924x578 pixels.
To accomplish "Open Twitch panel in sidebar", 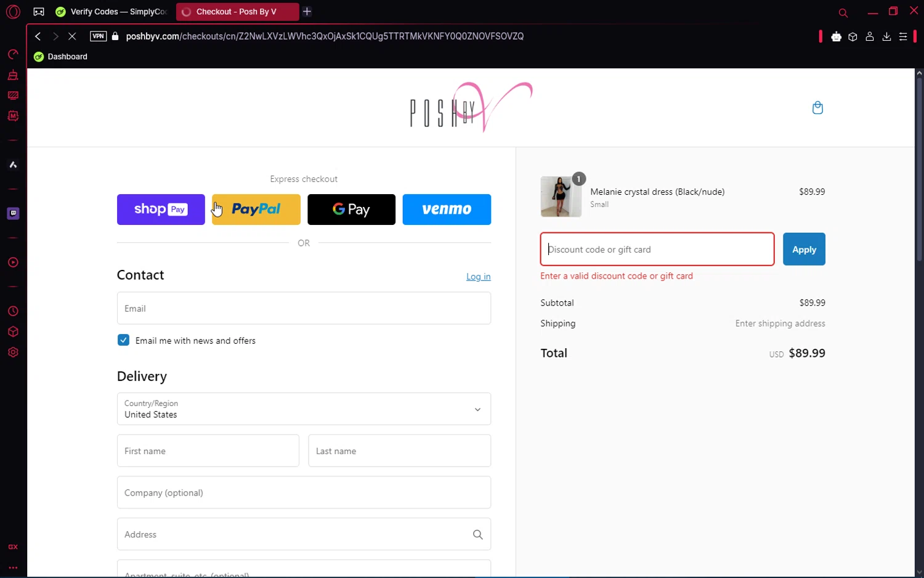I will pos(13,213).
